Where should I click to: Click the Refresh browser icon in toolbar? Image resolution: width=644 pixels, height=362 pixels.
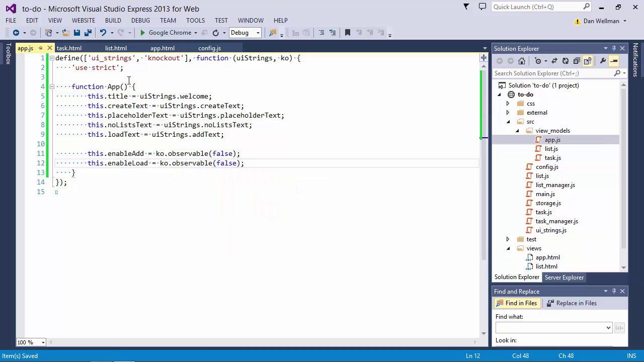(x=215, y=33)
